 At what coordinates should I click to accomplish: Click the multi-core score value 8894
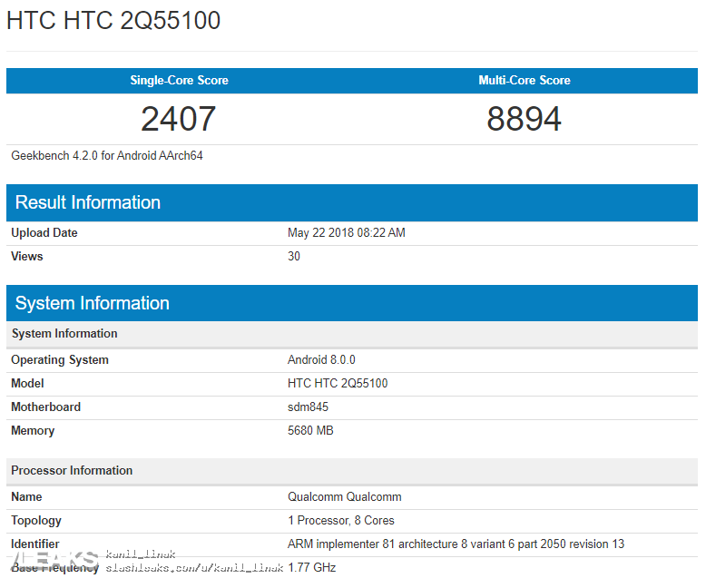click(525, 119)
